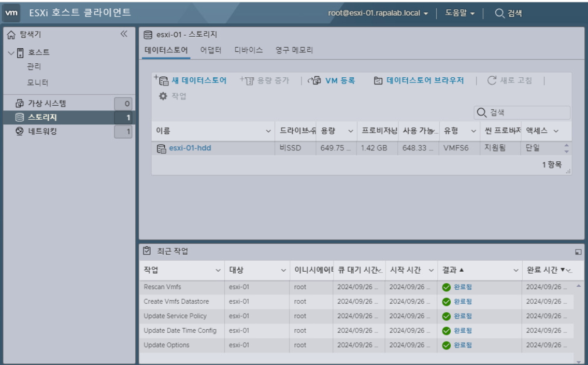
Task: Click the storage database icon beside 스토리지
Action: pos(20,117)
